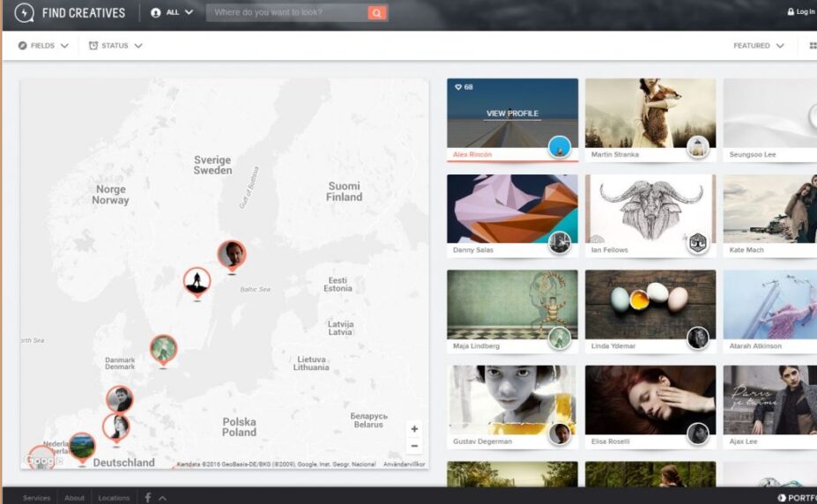The image size is (817, 504).
Task: Click Ian Fellows' hexagon avatar badge
Action: tap(698, 242)
